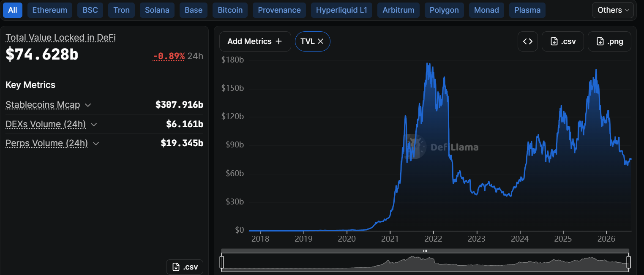Expand the Stablecoins Mcap row
The width and height of the screenshot is (644, 275).
coord(88,105)
